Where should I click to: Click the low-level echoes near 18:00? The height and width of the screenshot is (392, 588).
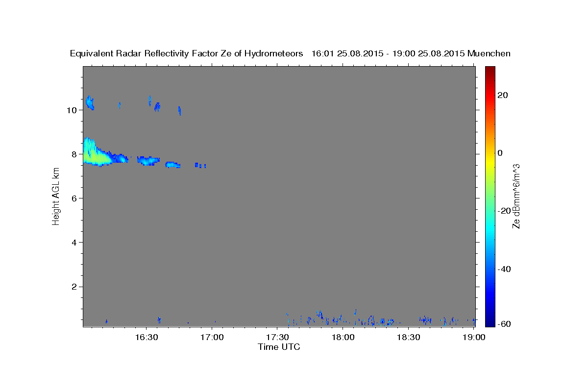(343, 319)
